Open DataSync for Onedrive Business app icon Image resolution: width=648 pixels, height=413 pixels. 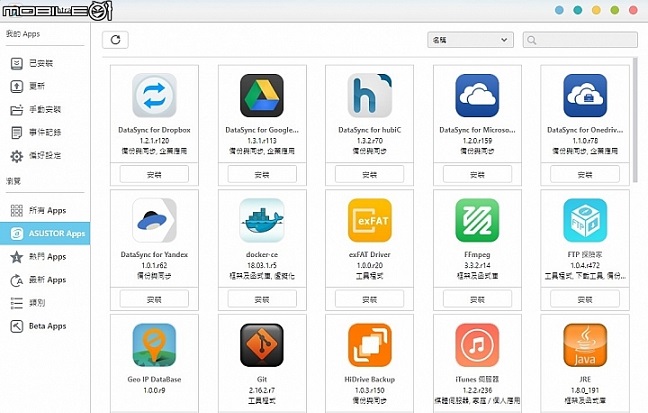(x=585, y=95)
